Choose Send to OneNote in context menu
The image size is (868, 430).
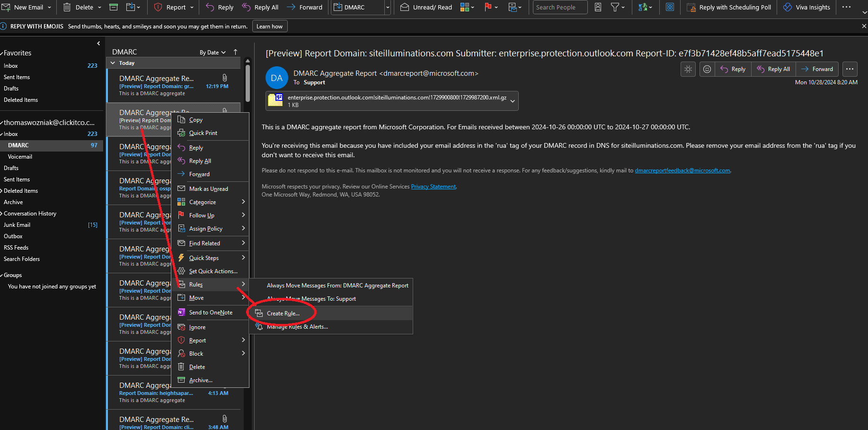[x=210, y=313]
